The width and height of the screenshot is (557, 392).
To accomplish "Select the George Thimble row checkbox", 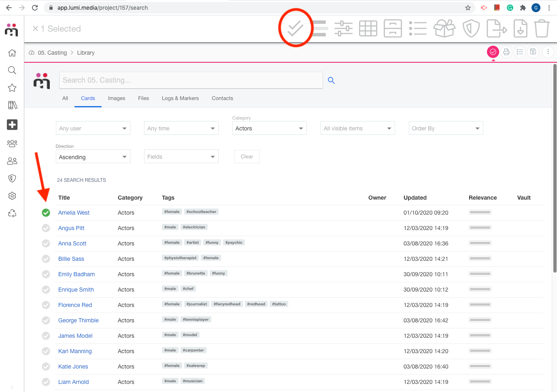I will click(46, 320).
